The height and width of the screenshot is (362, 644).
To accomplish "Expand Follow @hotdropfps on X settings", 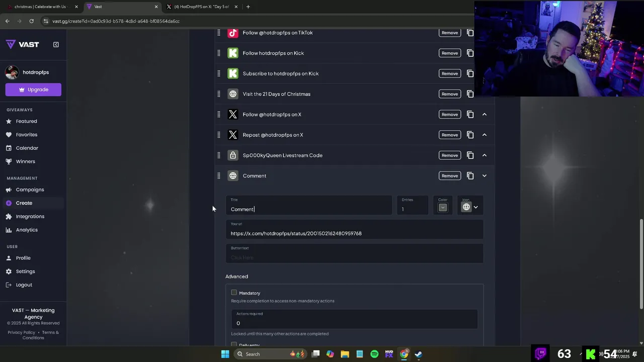I will click(x=485, y=114).
